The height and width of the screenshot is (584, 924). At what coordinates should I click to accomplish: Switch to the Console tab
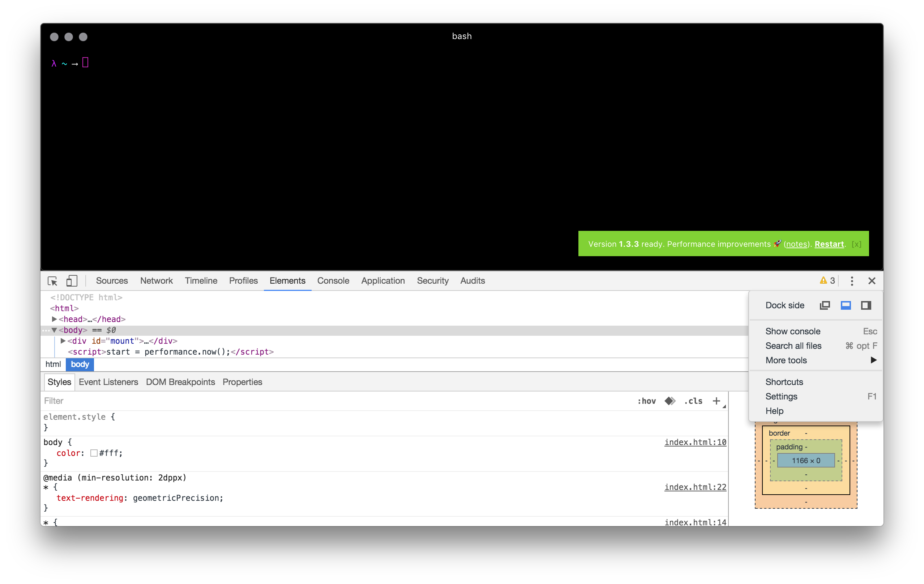[333, 281]
